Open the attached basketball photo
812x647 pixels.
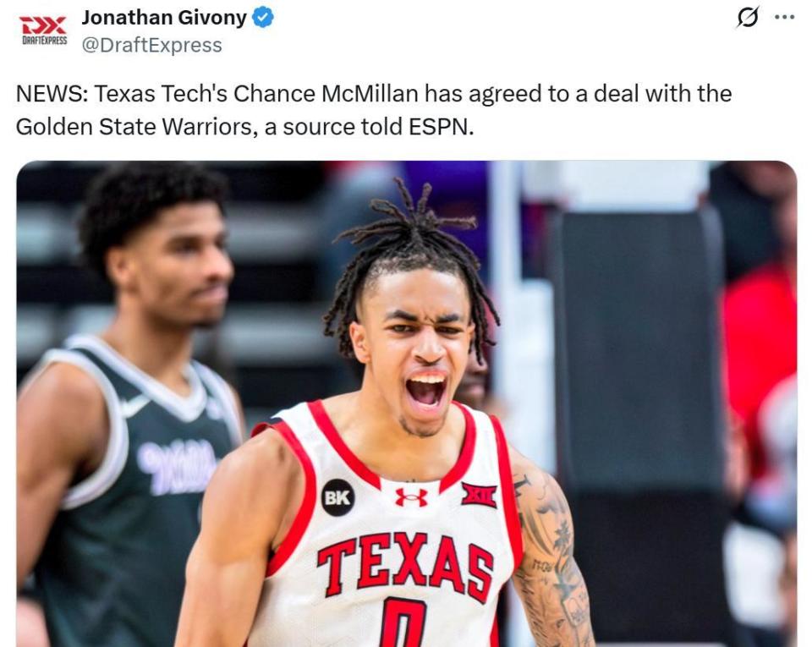click(x=407, y=403)
